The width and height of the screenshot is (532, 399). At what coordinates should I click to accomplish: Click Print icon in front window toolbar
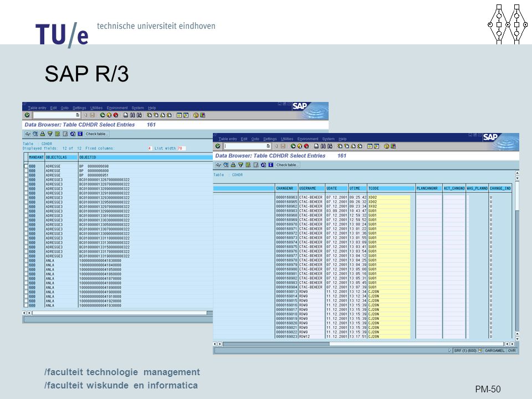point(316,146)
